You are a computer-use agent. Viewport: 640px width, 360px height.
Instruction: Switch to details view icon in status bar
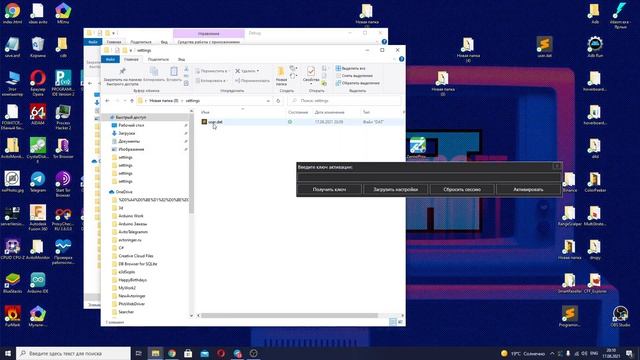tap(393, 322)
